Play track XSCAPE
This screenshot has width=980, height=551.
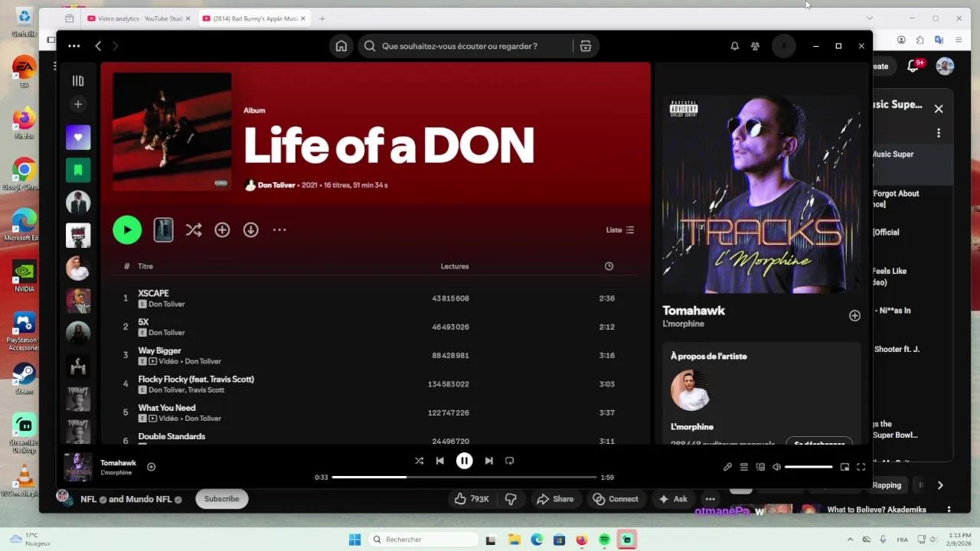[x=153, y=293]
